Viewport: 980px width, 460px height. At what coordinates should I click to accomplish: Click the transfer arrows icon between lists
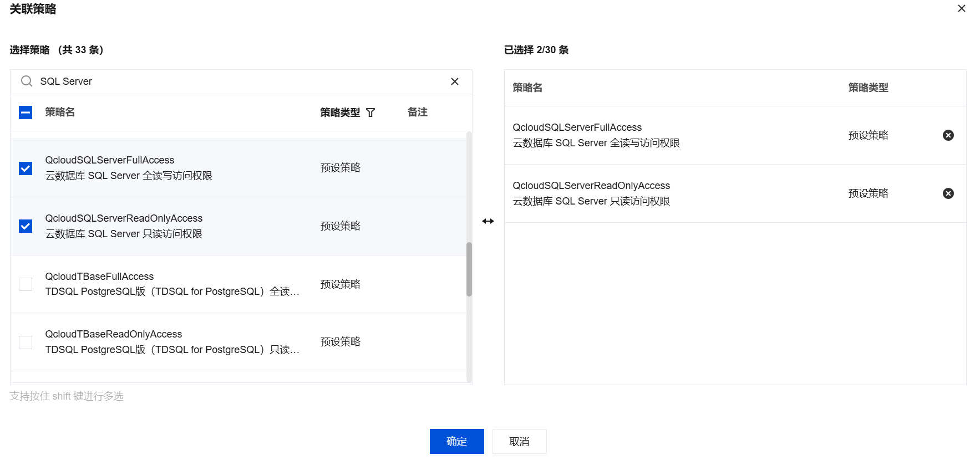(x=488, y=221)
